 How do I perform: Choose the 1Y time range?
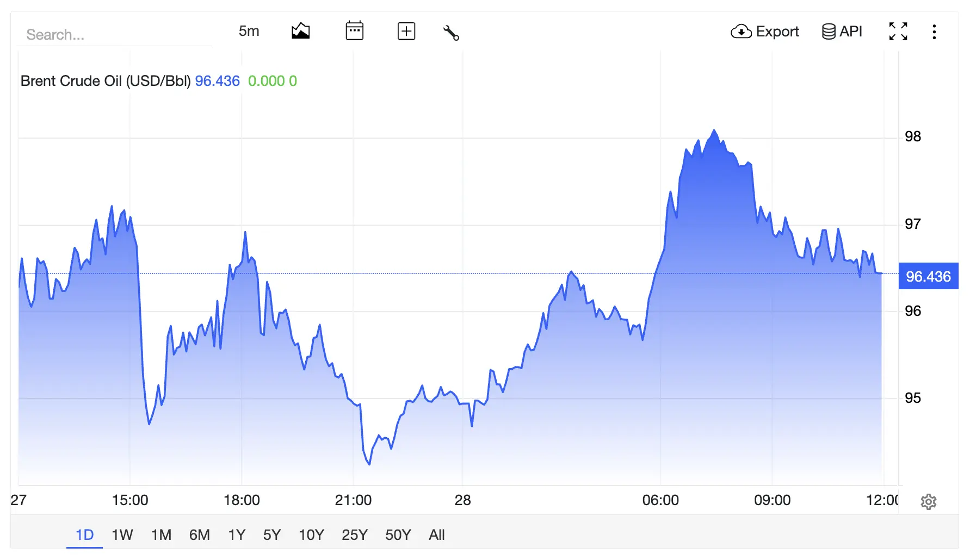click(x=237, y=535)
